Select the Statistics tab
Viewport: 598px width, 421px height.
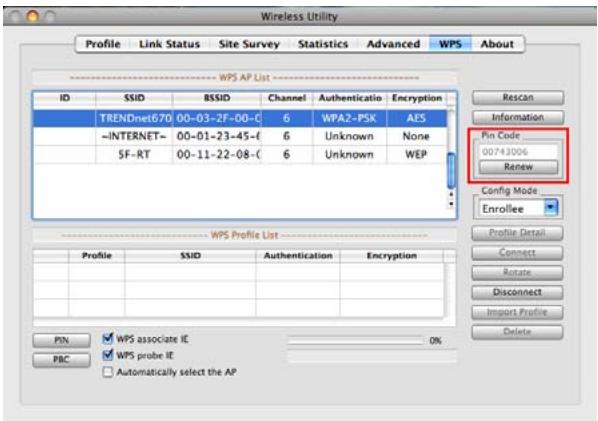(x=323, y=44)
